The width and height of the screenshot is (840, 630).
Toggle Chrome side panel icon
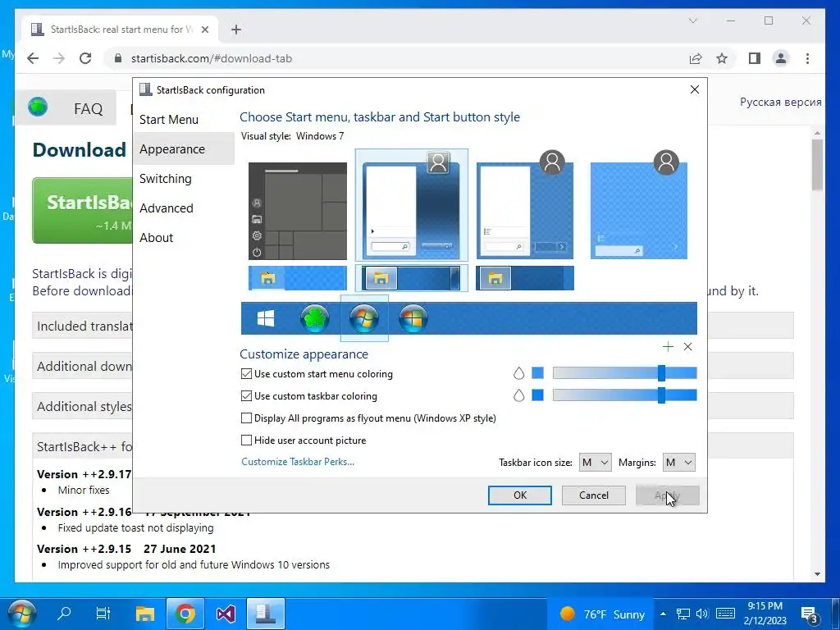pyautogui.click(x=755, y=58)
